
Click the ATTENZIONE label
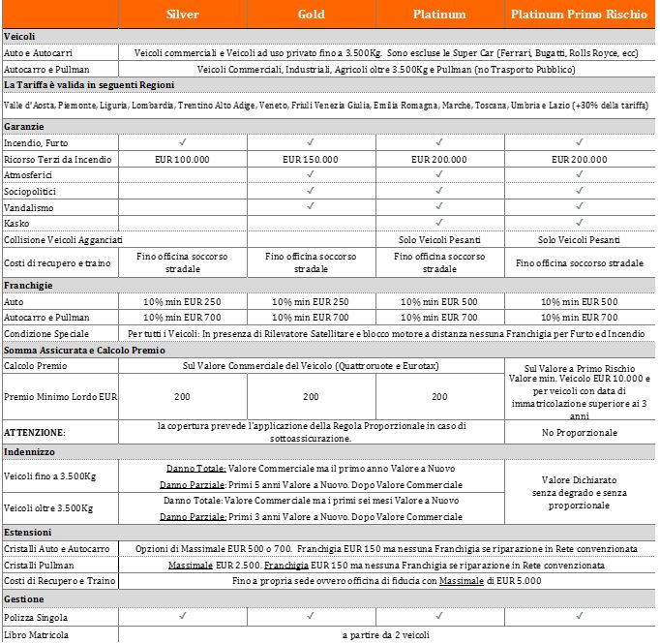35,433
